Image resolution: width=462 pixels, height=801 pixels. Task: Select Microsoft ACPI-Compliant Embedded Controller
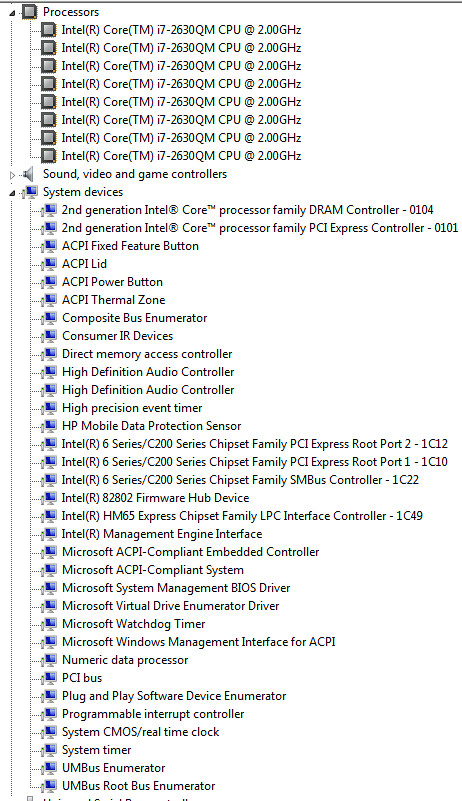[191, 552]
